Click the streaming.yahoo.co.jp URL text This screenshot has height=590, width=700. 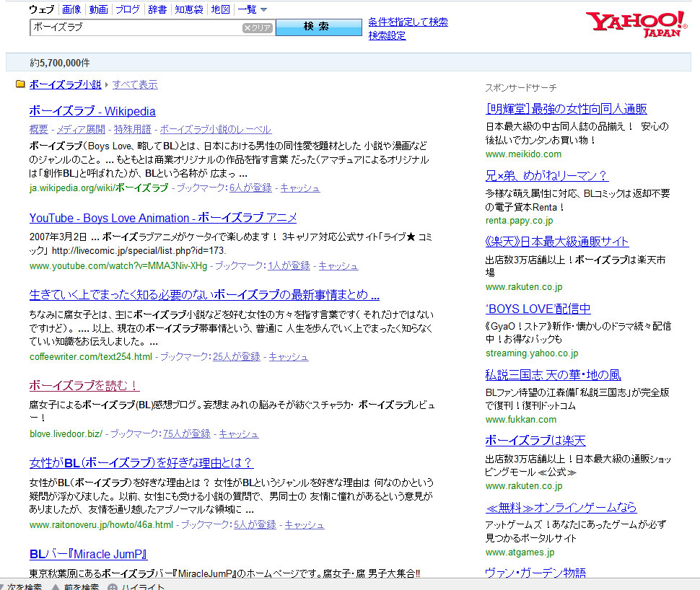click(532, 353)
